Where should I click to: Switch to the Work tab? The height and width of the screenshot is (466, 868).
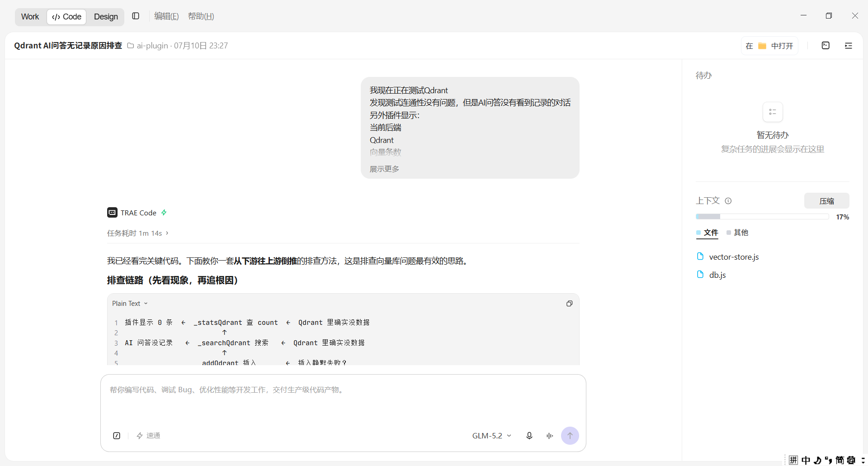click(x=30, y=17)
